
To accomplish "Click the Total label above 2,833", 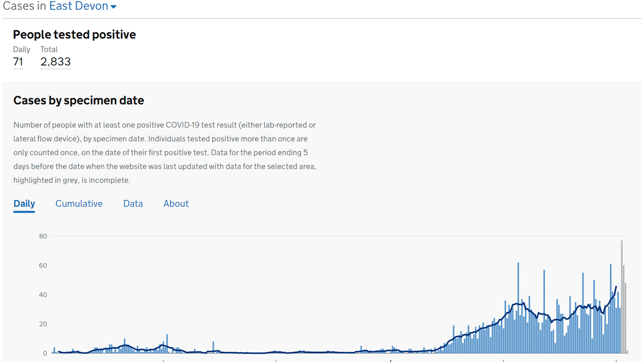I will 49,49.
